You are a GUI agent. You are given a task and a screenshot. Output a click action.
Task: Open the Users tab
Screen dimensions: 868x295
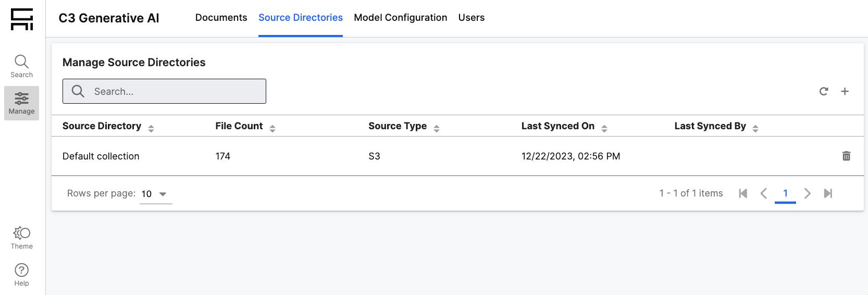[x=472, y=18]
